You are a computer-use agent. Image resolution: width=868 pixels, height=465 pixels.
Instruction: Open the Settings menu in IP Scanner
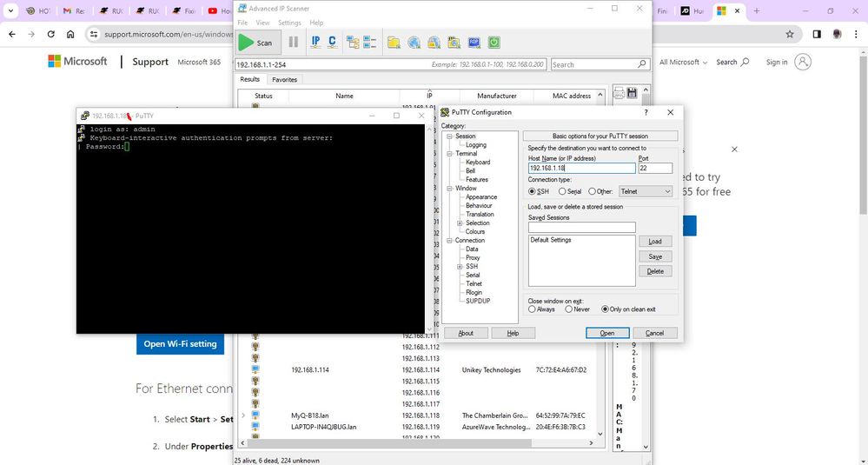click(x=289, y=23)
